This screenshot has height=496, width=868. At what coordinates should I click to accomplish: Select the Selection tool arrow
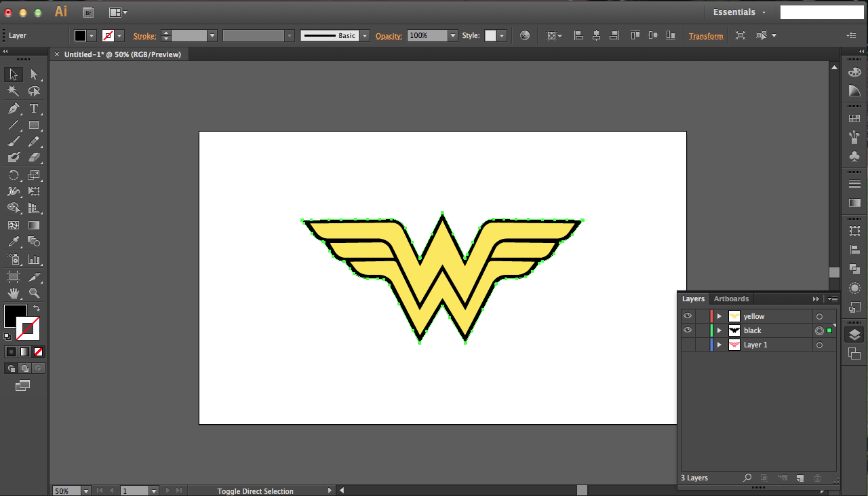(x=14, y=75)
